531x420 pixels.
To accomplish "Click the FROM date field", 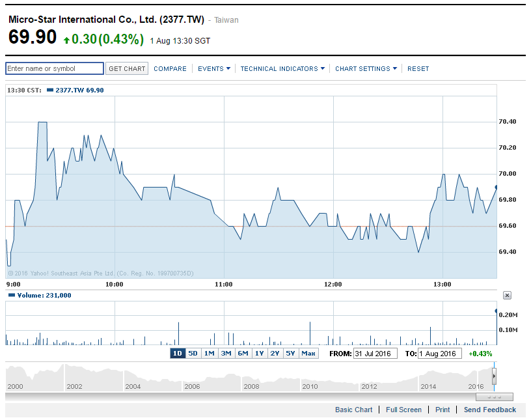I will coord(375,354).
